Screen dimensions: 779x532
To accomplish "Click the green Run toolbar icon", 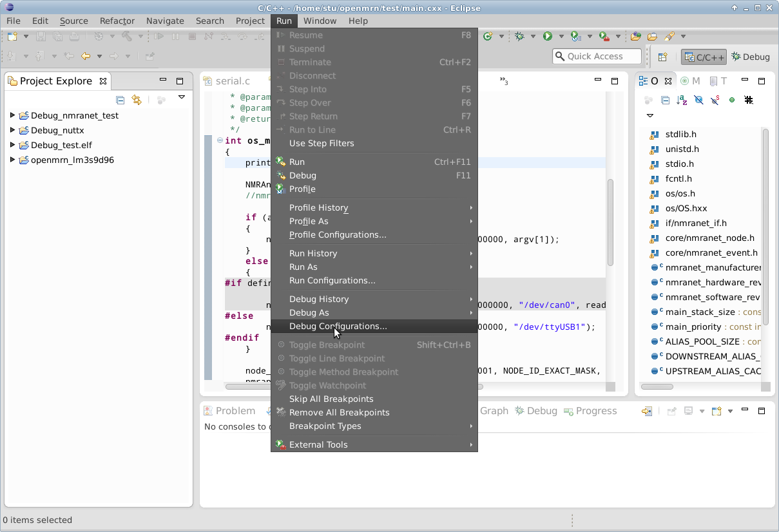I will pos(548,37).
